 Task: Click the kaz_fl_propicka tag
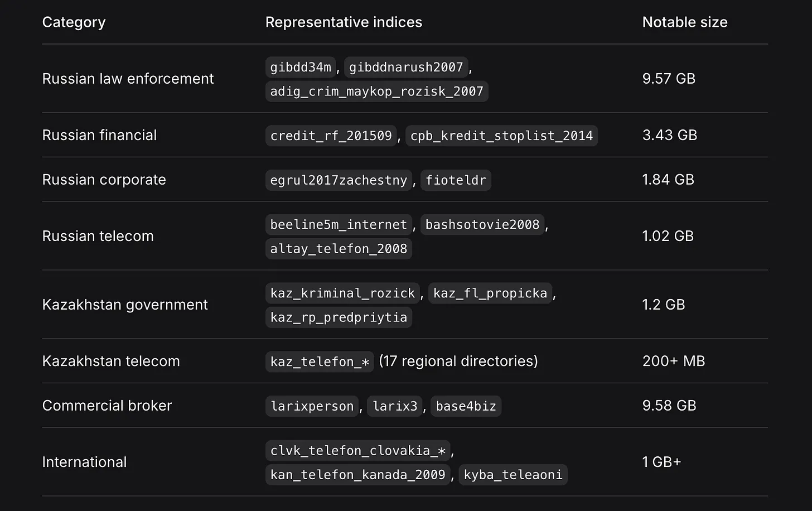[490, 293]
